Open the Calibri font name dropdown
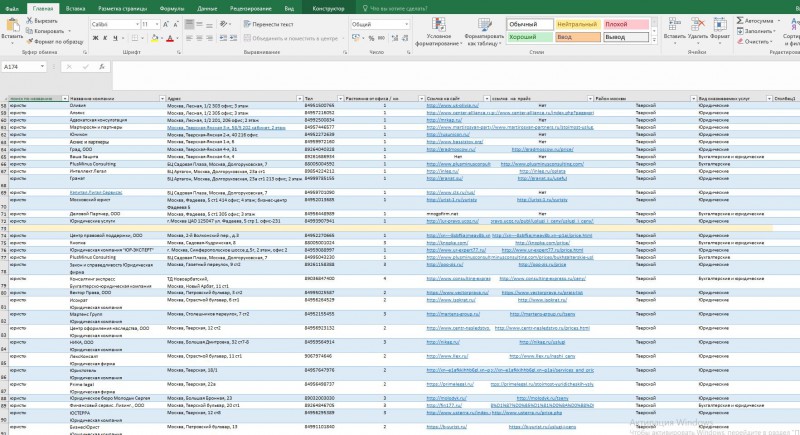The height and width of the screenshot is (435, 800). pos(137,24)
